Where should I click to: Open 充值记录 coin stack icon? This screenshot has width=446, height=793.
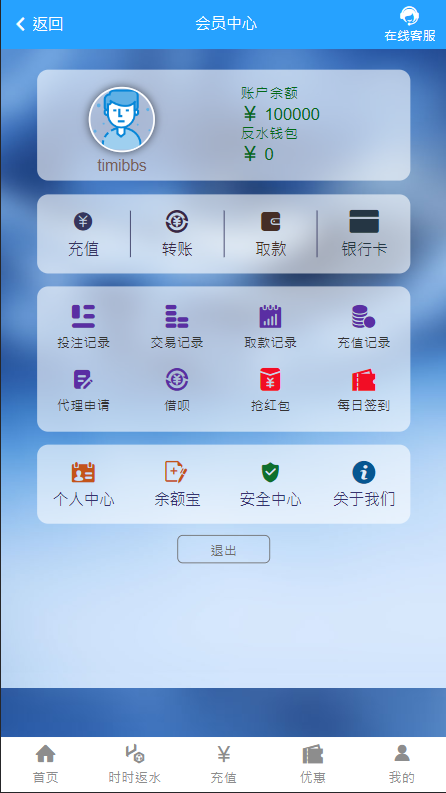(x=364, y=317)
